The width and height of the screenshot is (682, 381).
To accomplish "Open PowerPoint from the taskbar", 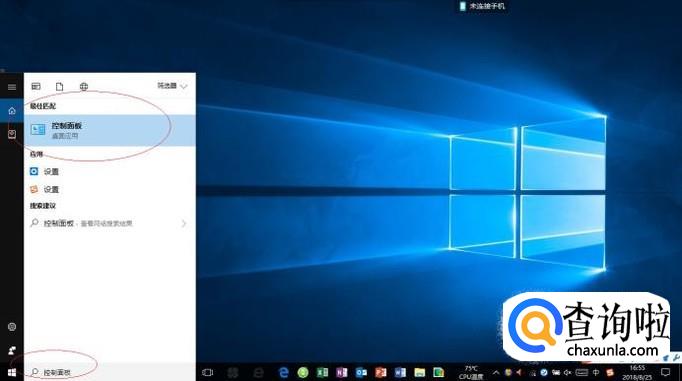I will pyautogui.click(x=381, y=372).
